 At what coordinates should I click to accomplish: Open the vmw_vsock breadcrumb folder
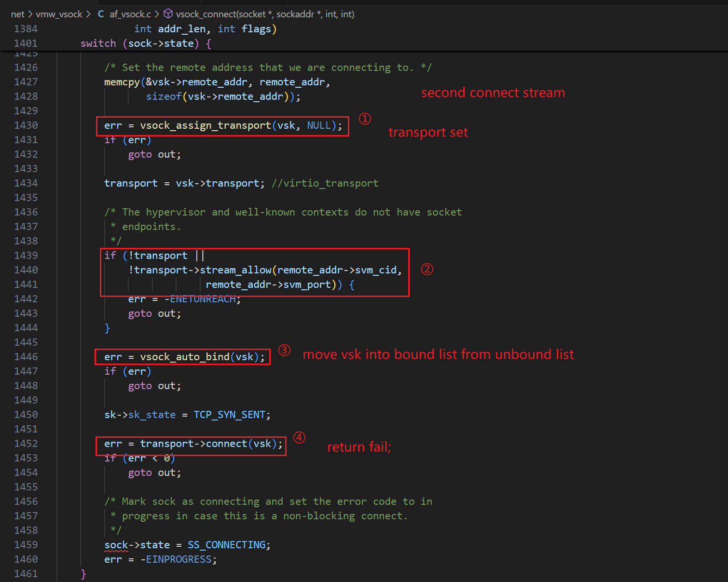click(59, 14)
